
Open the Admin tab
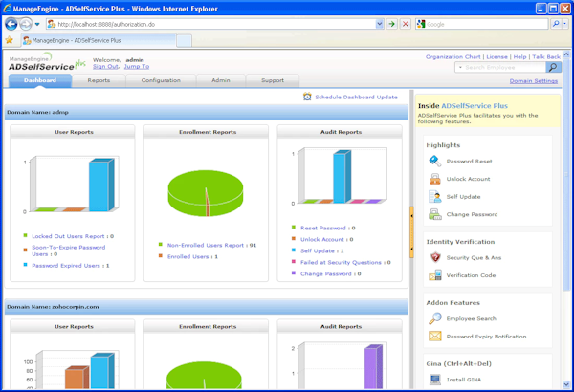tap(221, 80)
